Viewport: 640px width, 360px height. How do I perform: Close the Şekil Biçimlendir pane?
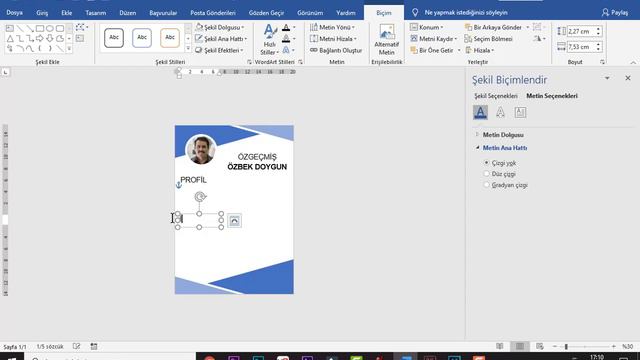point(628,78)
